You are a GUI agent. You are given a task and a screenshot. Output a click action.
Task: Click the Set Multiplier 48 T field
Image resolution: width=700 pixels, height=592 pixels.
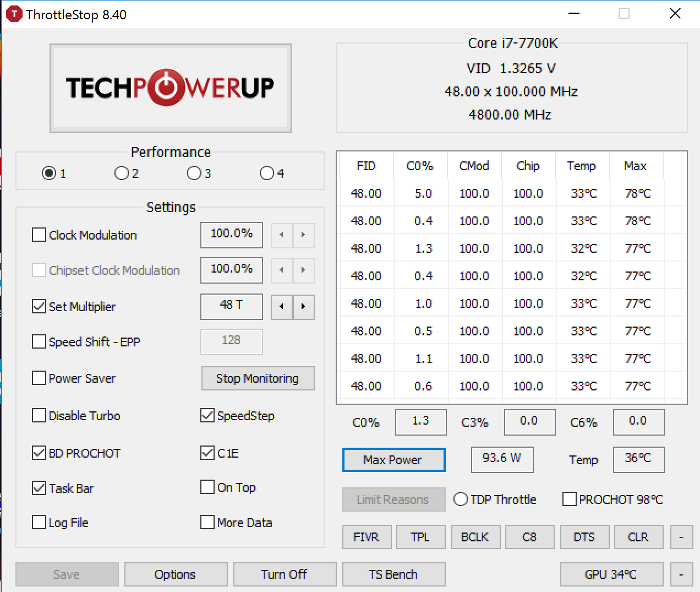click(232, 307)
